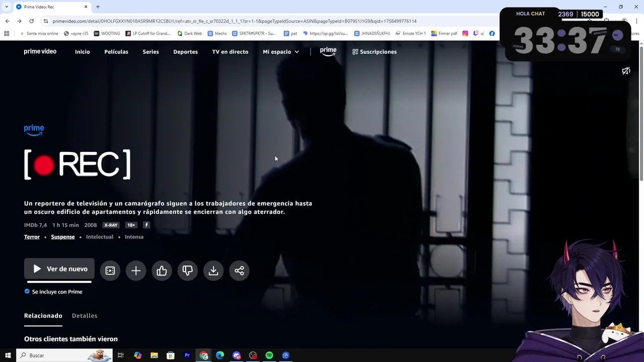Viewport: 644px width, 362px height.
Task: Click the download icon button
Action: click(x=213, y=270)
